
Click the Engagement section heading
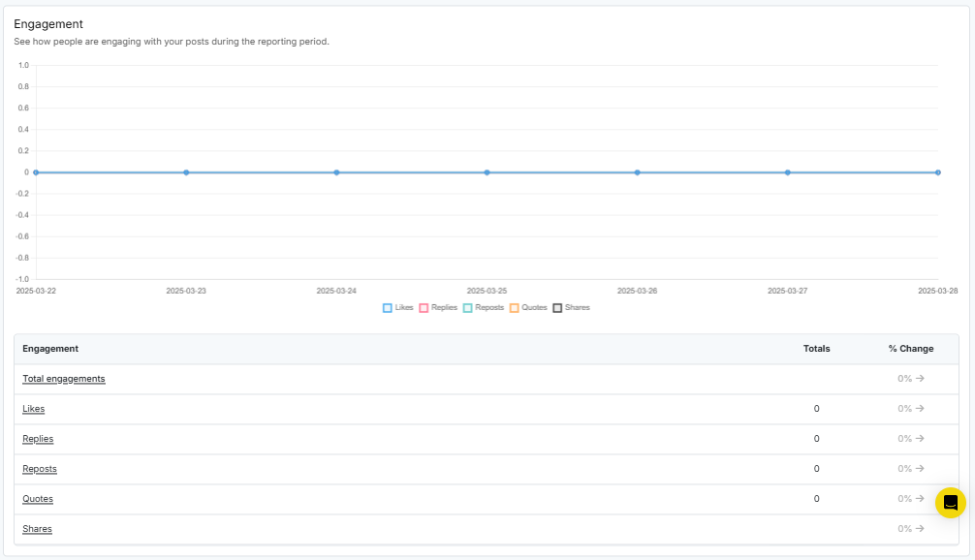[48, 24]
